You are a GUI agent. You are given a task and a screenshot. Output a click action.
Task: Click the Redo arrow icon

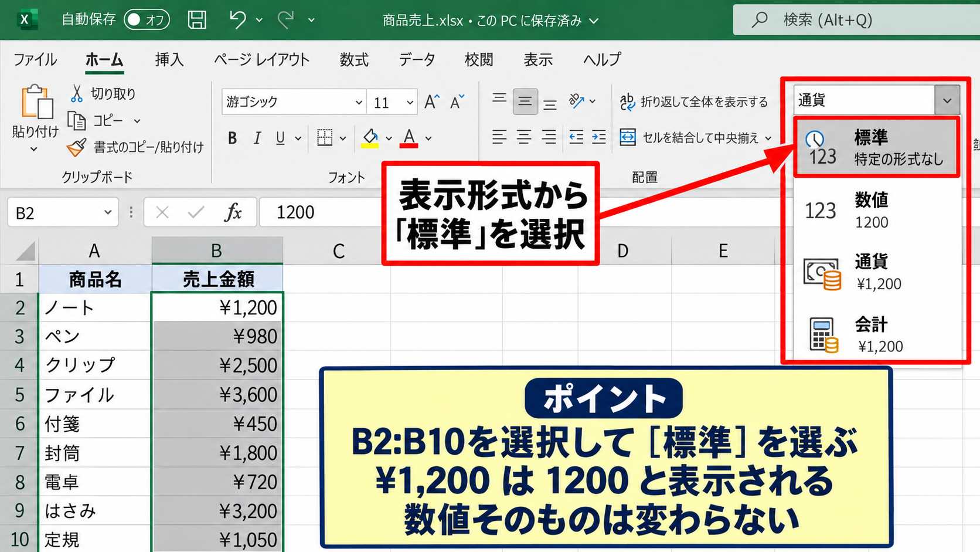(x=286, y=20)
